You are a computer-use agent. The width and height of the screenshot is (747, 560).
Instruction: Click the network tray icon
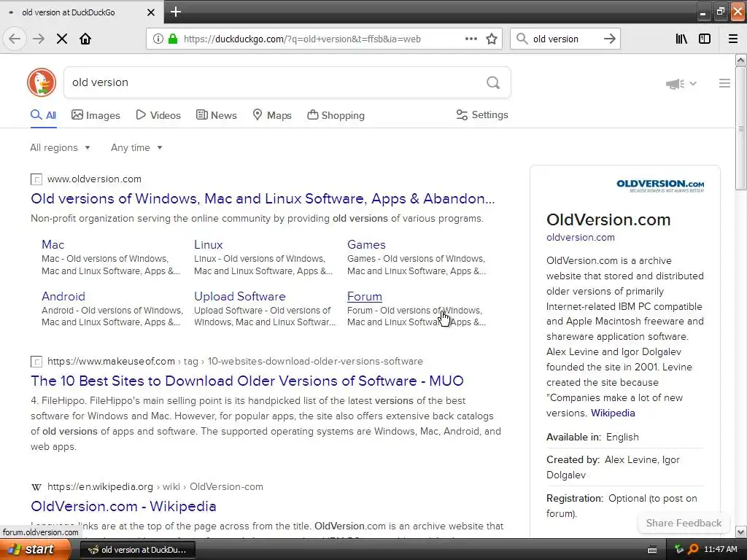pos(679,550)
